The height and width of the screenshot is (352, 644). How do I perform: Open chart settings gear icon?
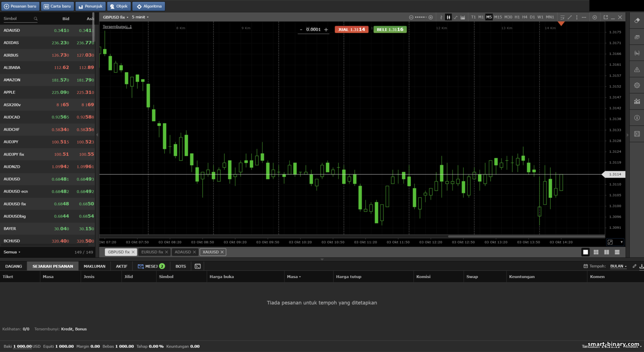pos(637,85)
